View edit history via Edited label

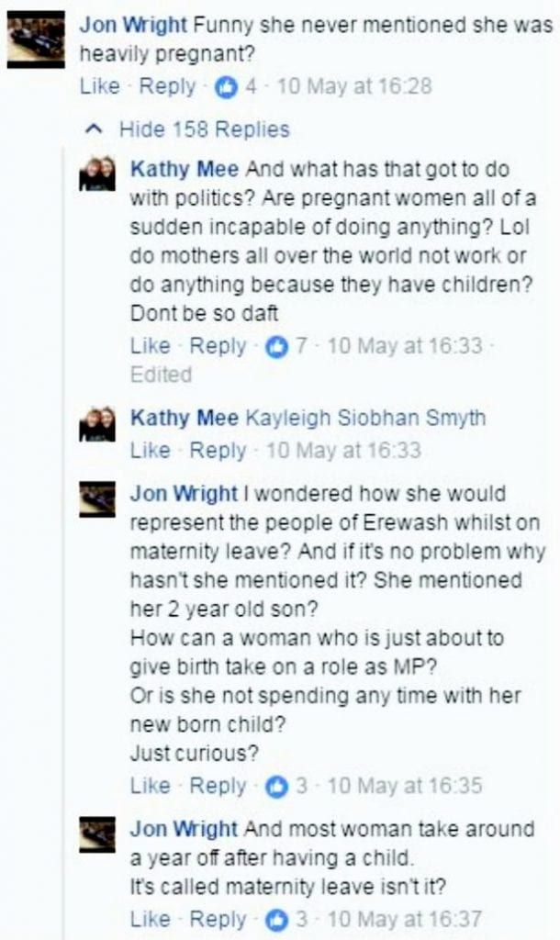point(162,375)
